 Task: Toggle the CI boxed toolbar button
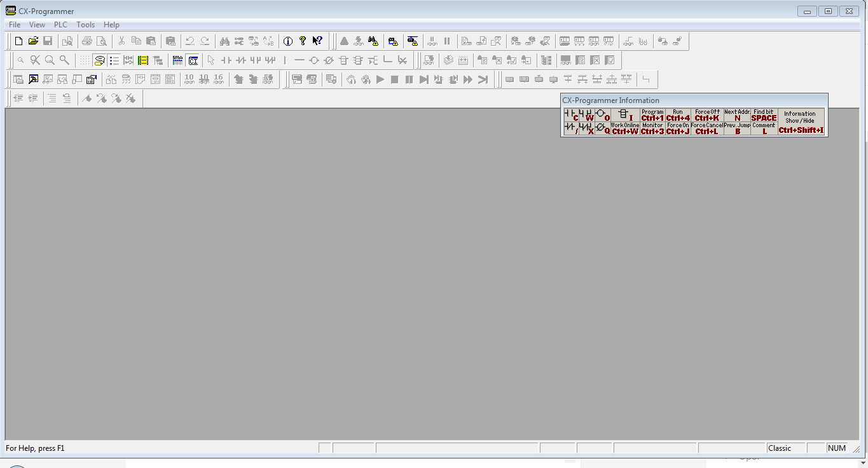(193, 60)
